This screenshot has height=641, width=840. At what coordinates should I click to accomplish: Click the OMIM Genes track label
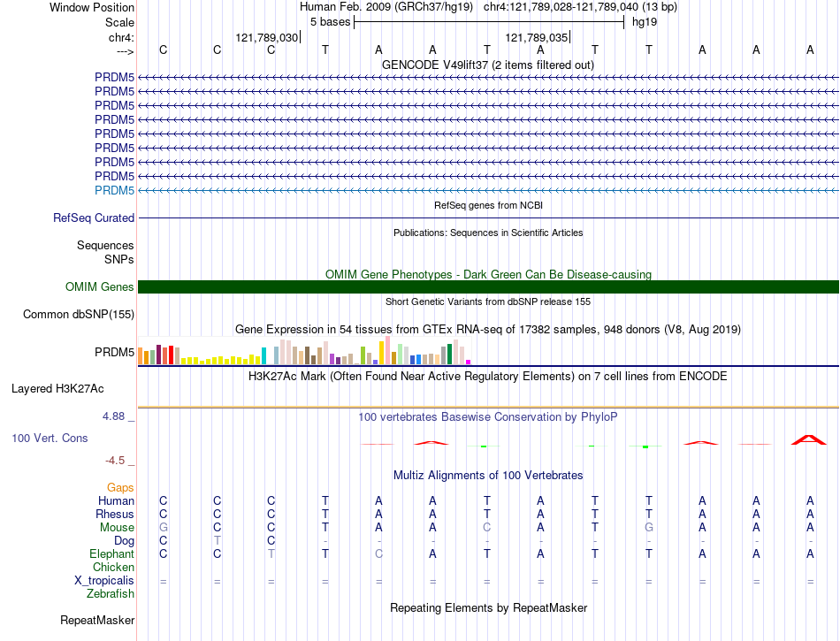click(x=100, y=286)
